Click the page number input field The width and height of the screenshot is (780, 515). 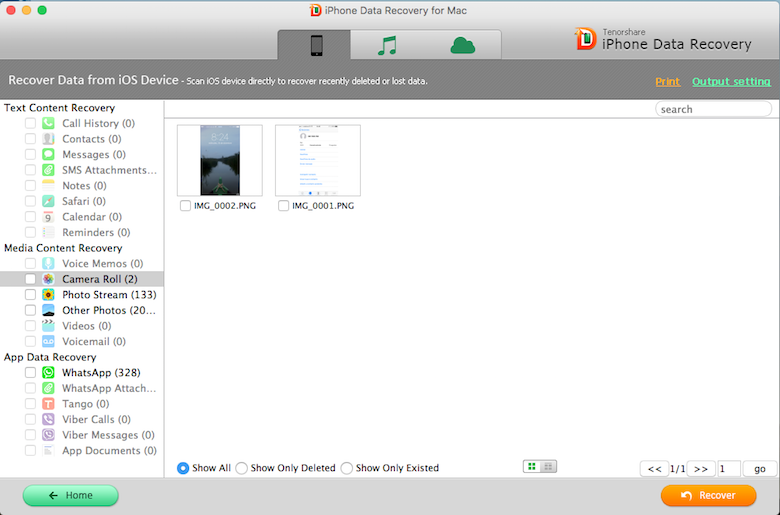point(729,469)
